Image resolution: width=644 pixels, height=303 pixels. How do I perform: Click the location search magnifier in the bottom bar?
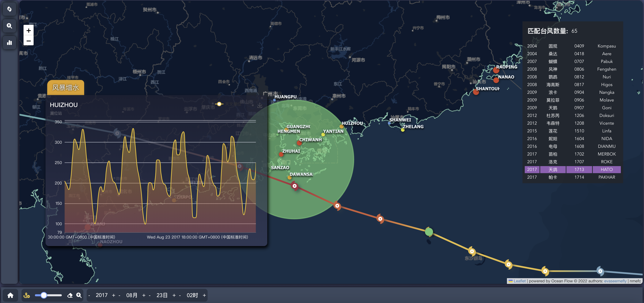click(x=79, y=295)
